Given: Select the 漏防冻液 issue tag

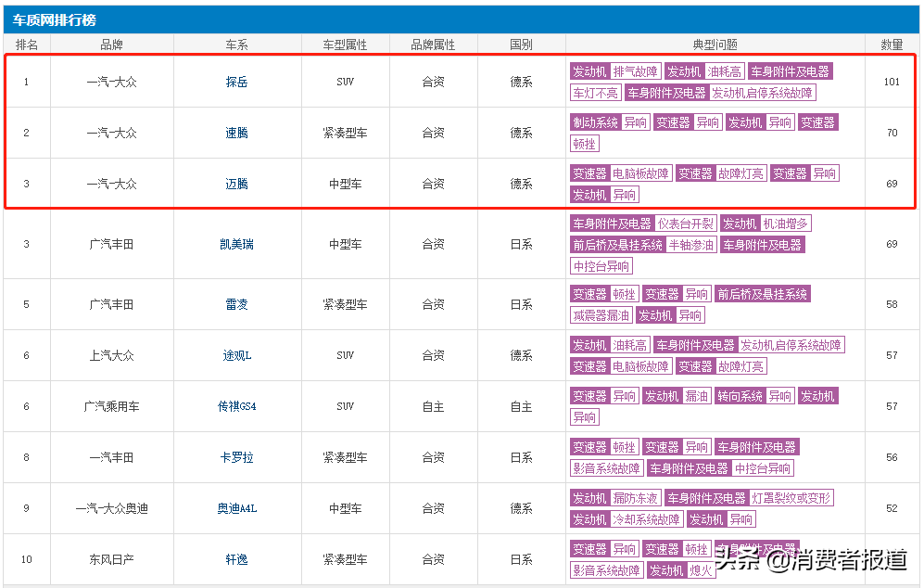Looking at the screenshot, I should (635, 498).
